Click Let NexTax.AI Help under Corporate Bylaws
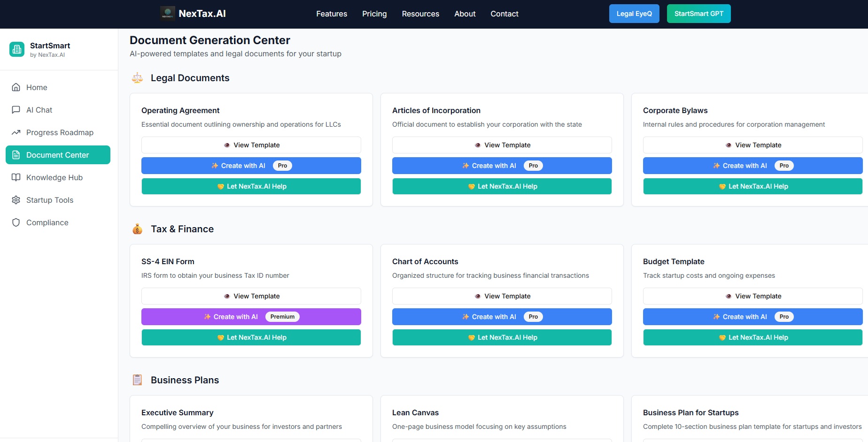868x442 pixels. click(752, 186)
